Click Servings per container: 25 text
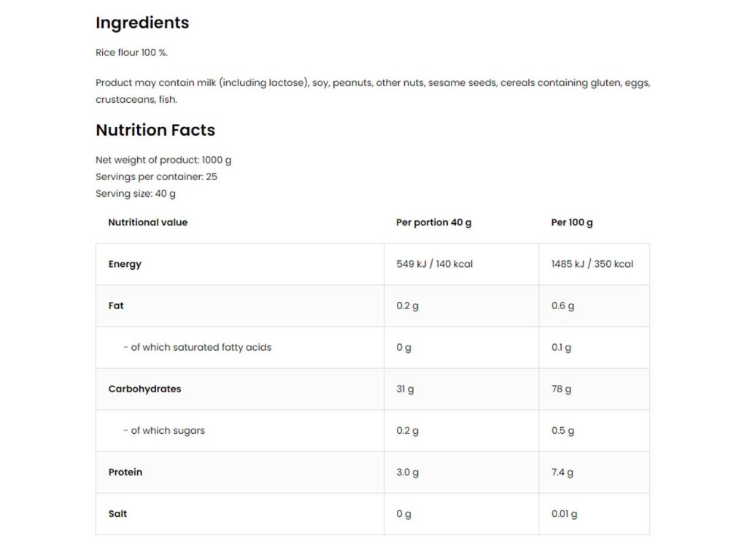The width and height of the screenshot is (747, 560). click(x=156, y=176)
